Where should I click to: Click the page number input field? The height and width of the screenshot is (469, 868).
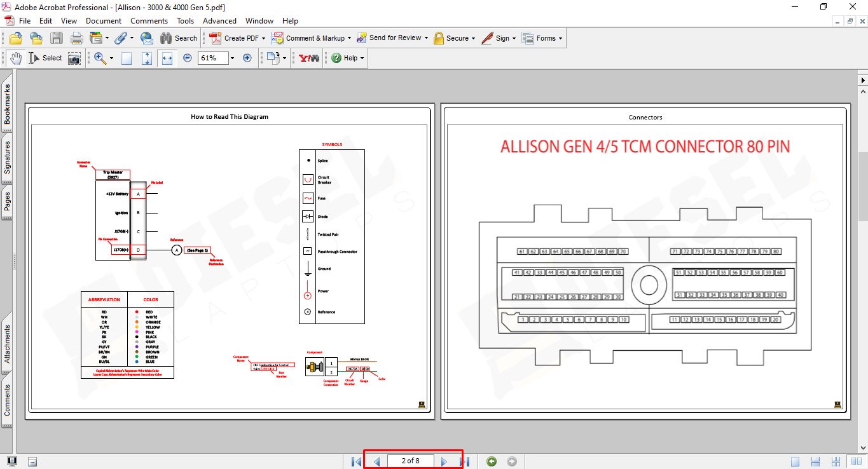[410, 461]
